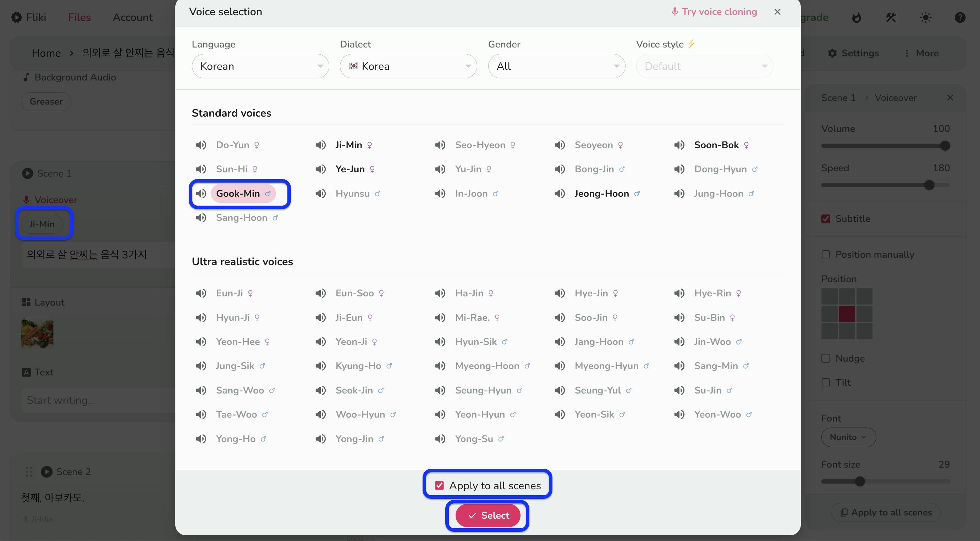Play preview of Sang-Hoon voice
The width and height of the screenshot is (980, 541).
(x=201, y=218)
